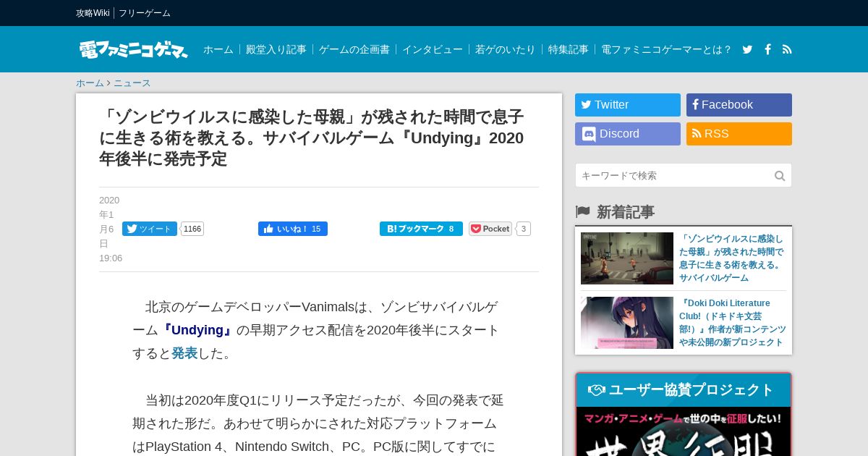Open the Doki Doki Literature Club thumbnail
The width and height of the screenshot is (868, 456).
click(x=627, y=323)
